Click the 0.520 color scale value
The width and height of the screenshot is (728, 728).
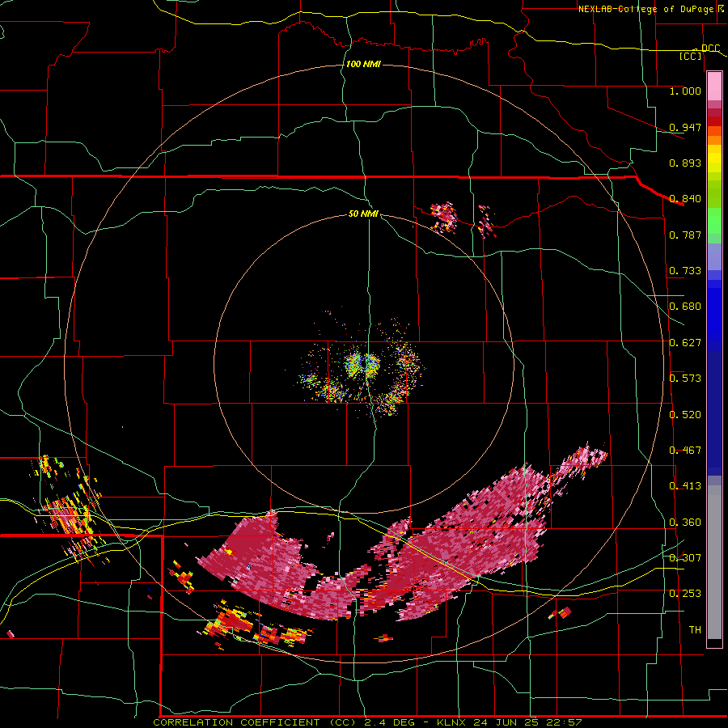(685, 415)
